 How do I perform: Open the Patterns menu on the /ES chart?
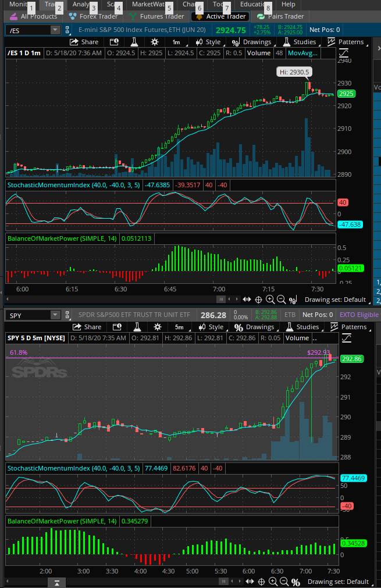pos(347,42)
